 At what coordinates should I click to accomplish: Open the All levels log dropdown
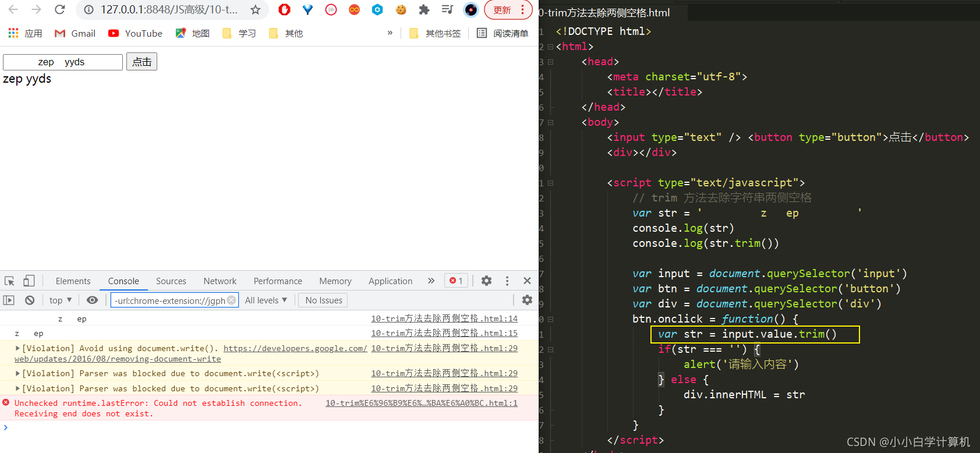point(266,300)
